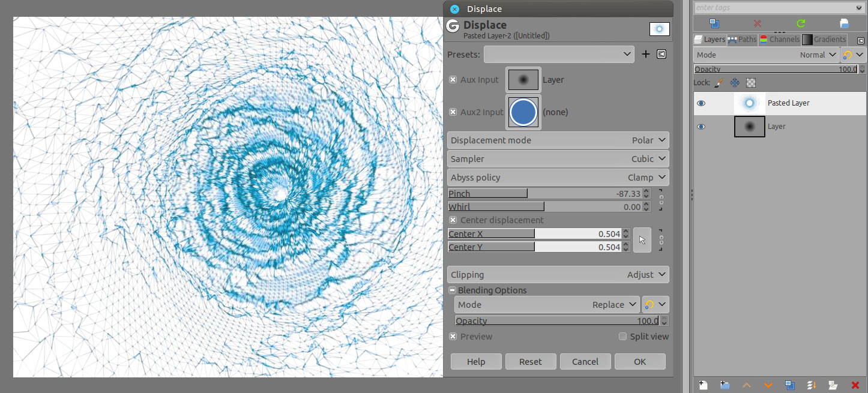Switch to the Channels tab

click(779, 40)
